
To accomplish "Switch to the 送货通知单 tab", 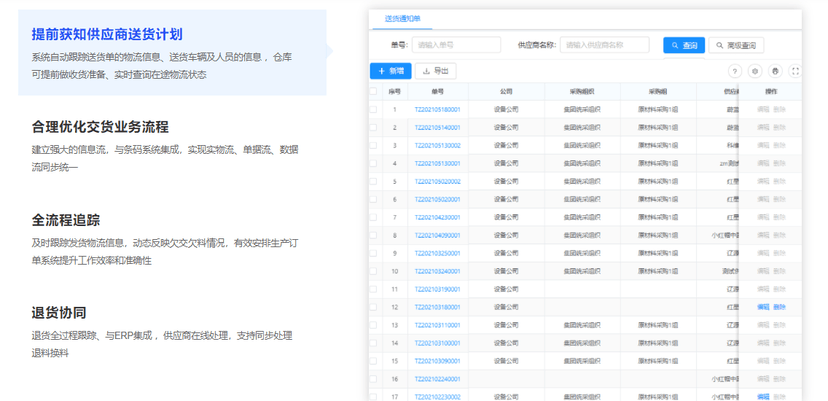I will pyautogui.click(x=402, y=18).
